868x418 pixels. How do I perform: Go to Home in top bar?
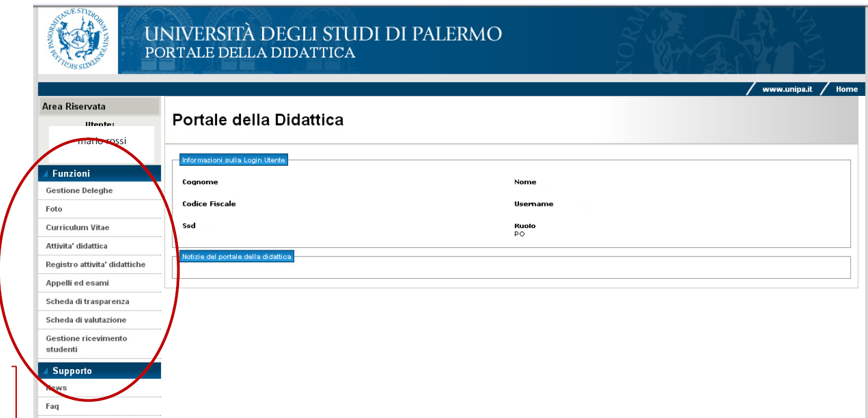846,89
